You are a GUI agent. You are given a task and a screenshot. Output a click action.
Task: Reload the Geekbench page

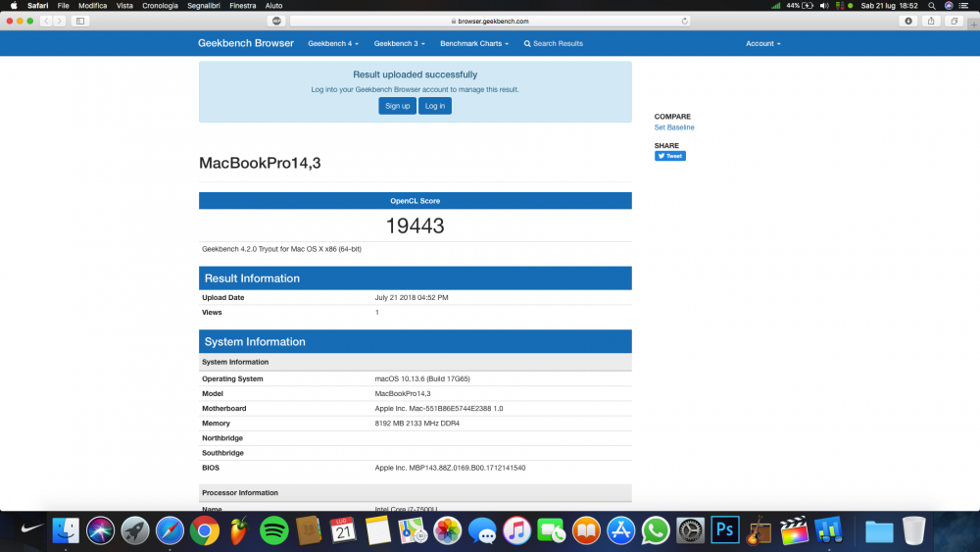pyautogui.click(x=684, y=21)
